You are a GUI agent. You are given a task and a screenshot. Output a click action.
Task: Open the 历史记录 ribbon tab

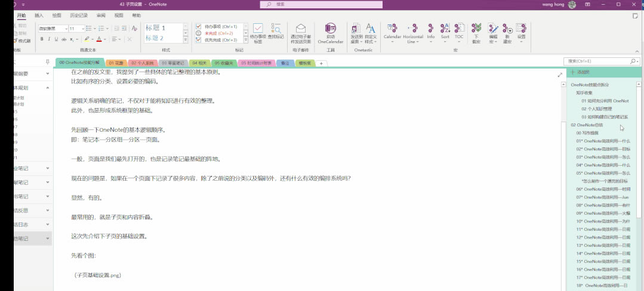click(x=79, y=15)
